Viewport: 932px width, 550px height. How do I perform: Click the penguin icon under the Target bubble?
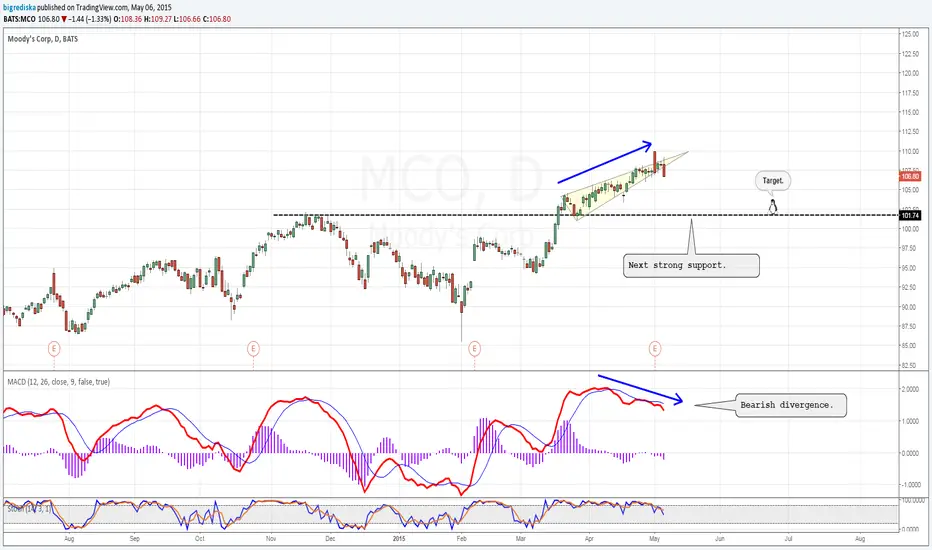[773, 206]
